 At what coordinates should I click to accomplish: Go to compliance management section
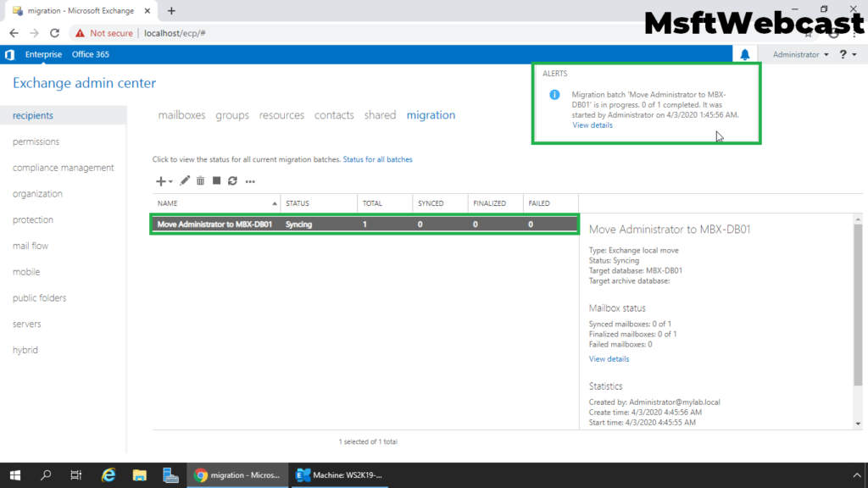(63, 168)
